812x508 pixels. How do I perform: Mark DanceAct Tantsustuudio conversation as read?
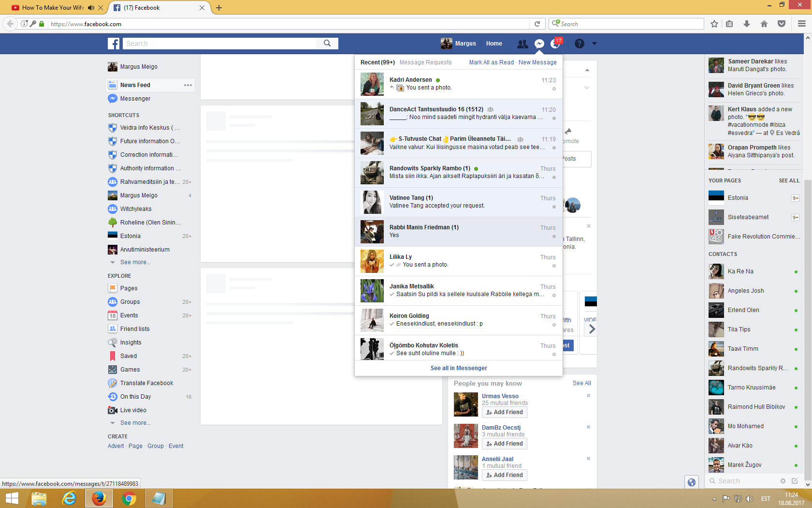[554, 119]
